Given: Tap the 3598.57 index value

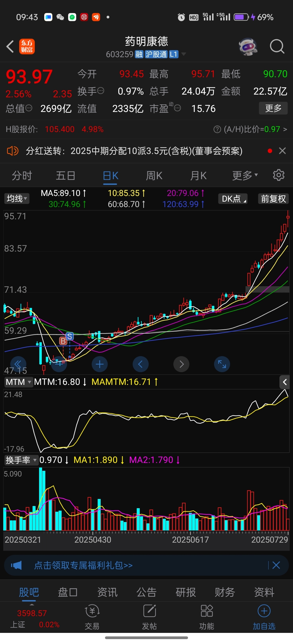Looking at the screenshot, I should tap(32, 613).
